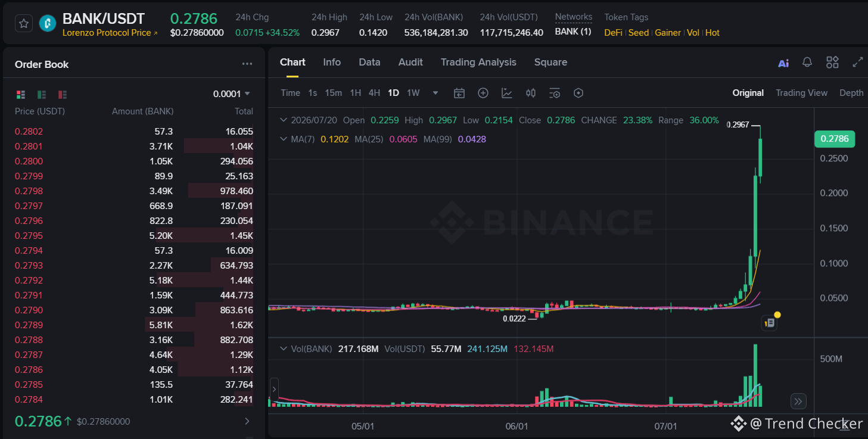Switch to the Depth chart view
This screenshot has height=439, width=868.
click(851, 93)
